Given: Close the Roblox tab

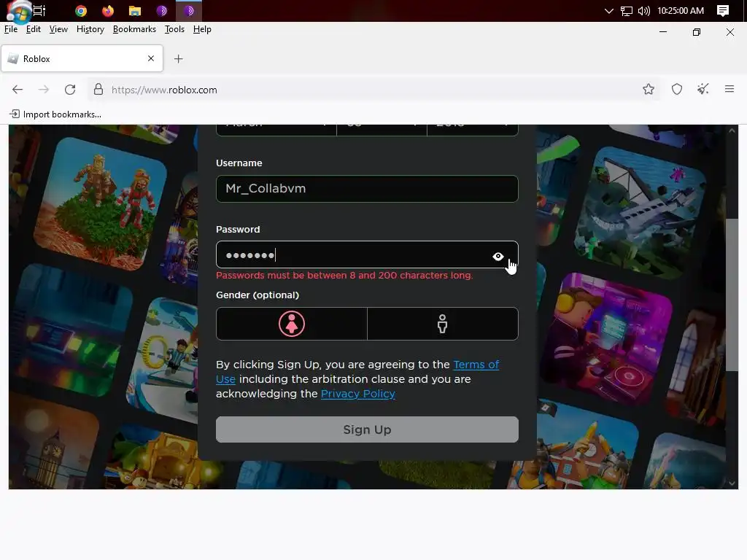Looking at the screenshot, I should click(151, 58).
